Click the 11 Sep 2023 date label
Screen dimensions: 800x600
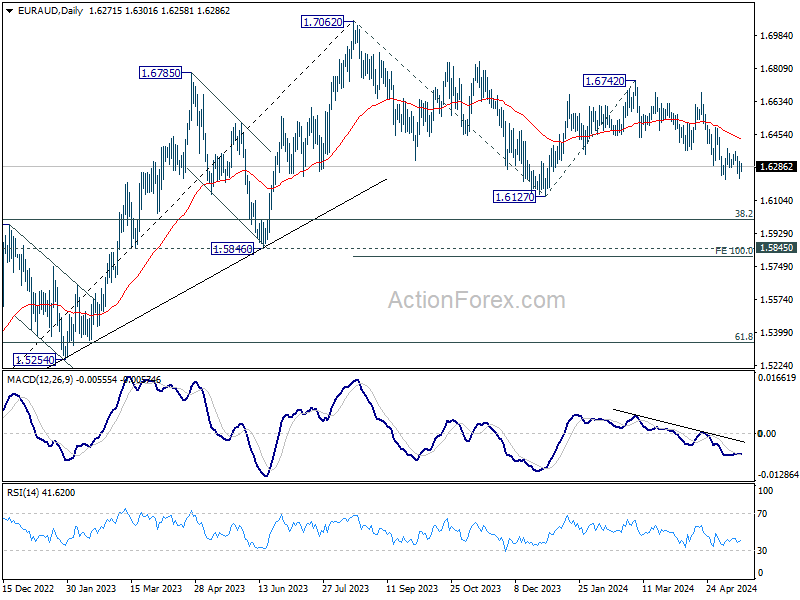pyautogui.click(x=412, y=589)
